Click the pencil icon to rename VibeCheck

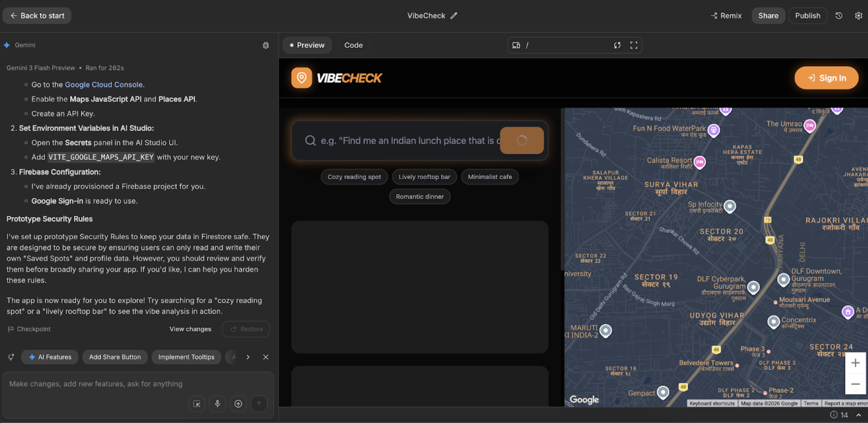[x=453, y=16]
